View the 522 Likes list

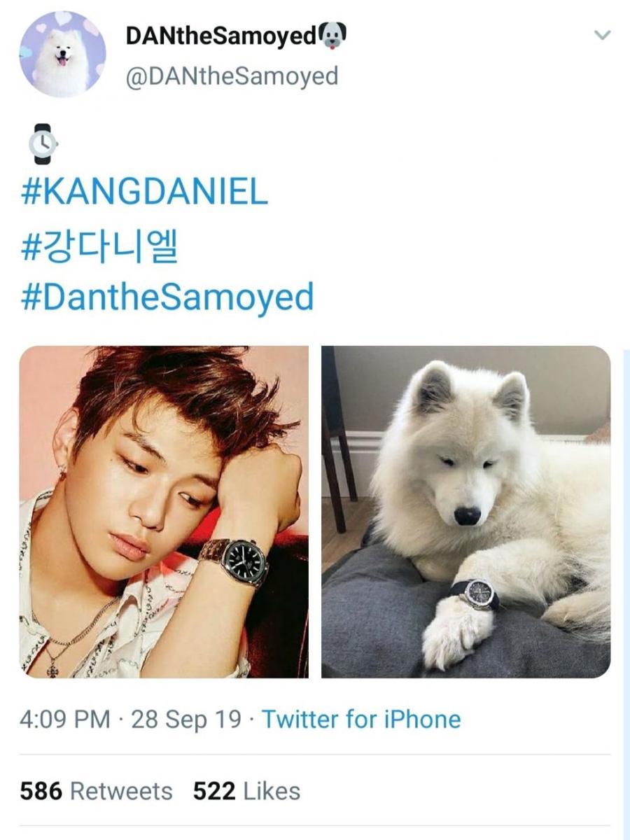pyautogui.click(x=246, y=792)
